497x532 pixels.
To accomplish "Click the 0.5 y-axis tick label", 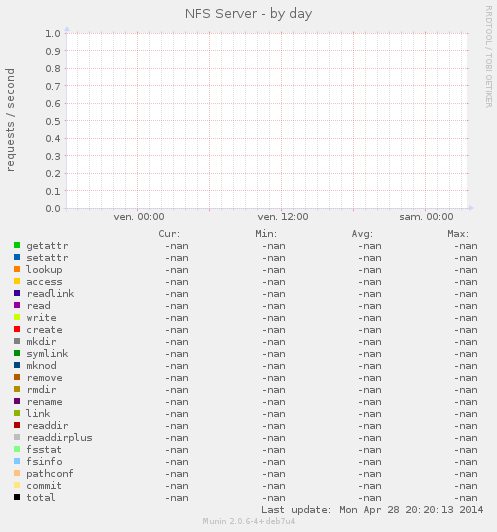I will pyautogui.click(x=53, y=121).
